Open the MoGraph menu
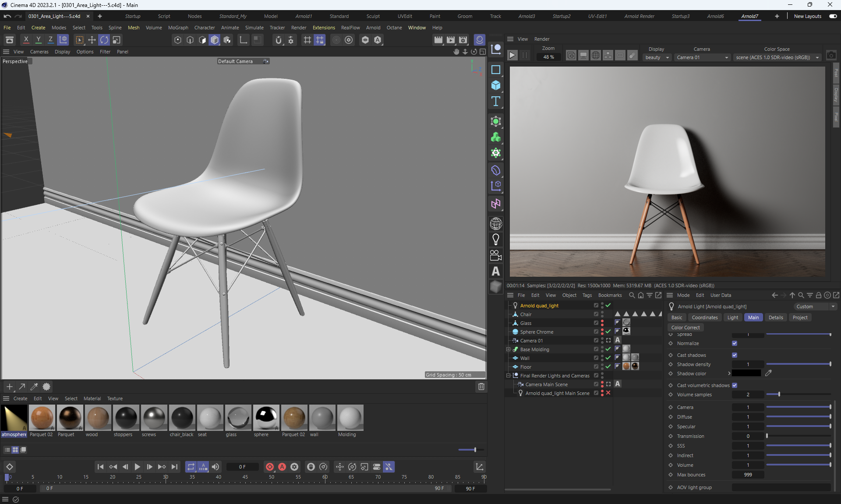Image resolution: width=841 pixels, height=504 pixels. tap(178, 28)
